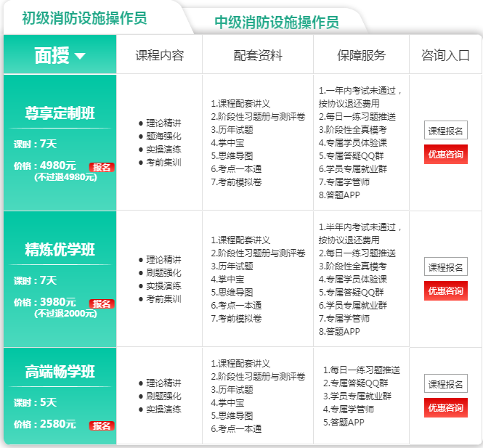Open 优惠咨询 for the 精炼优学班 course
Image resolution: width=483 pixels, height=448 pixels.
(x=445, y=290)
